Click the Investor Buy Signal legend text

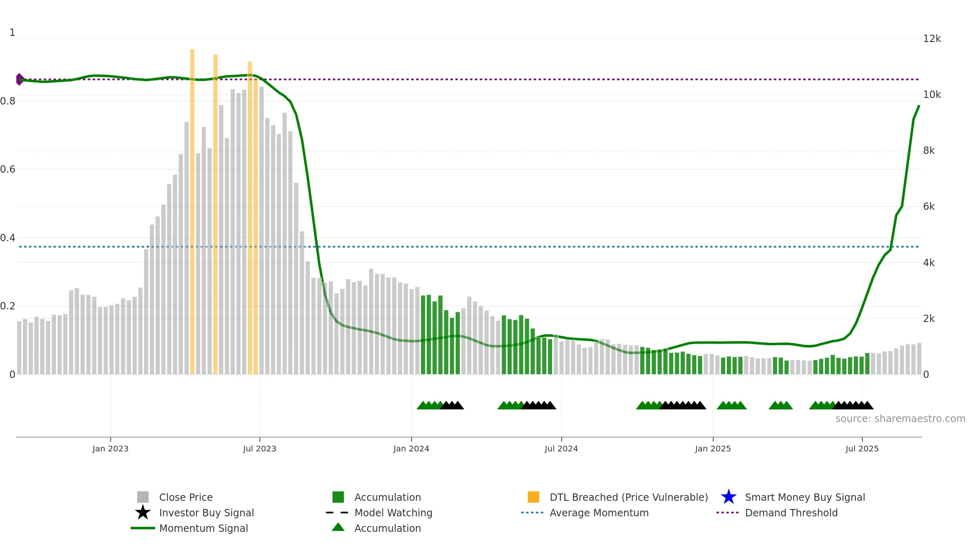(x=206, y=513)
